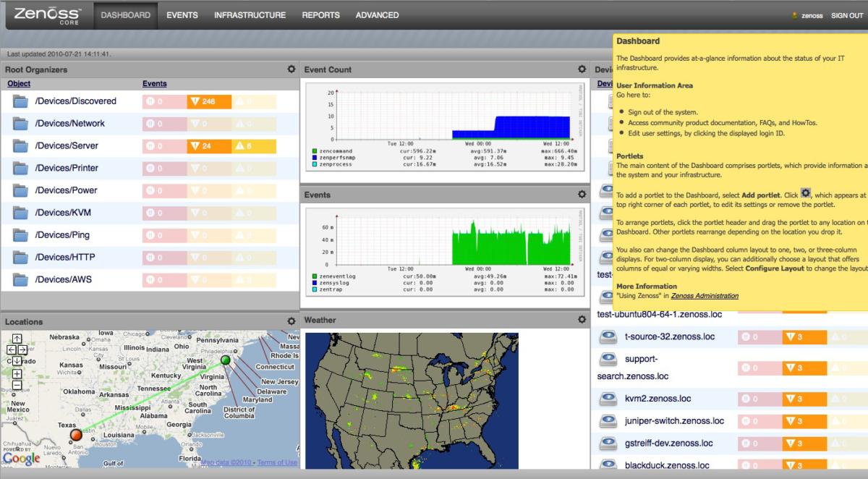Open Root Organizers portlet settings gear

point(291,69)
